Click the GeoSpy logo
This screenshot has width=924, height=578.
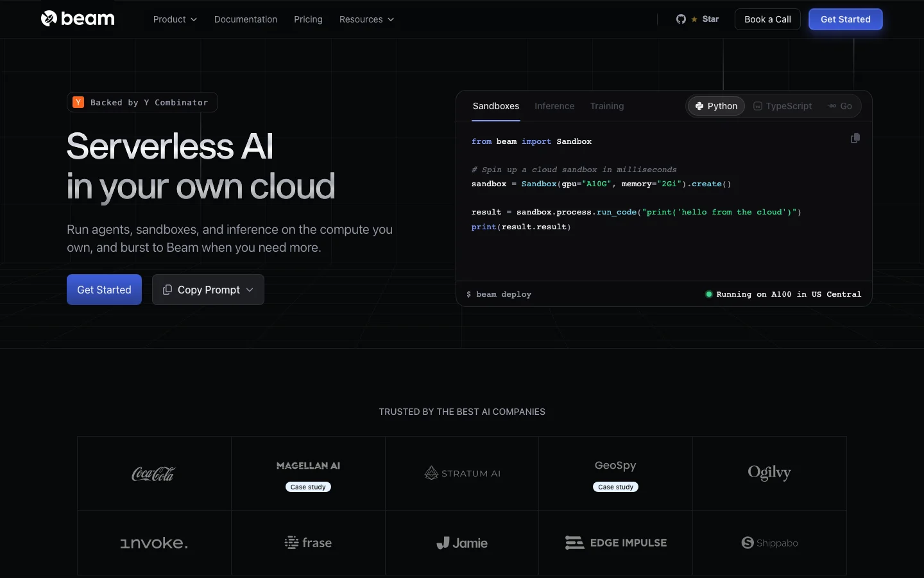615,465
